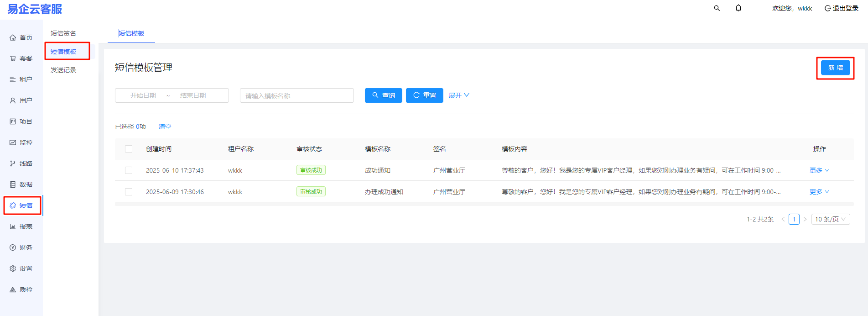868x316 pixels.
Task: Click the report bar chart icon
Action: [13, 226]
